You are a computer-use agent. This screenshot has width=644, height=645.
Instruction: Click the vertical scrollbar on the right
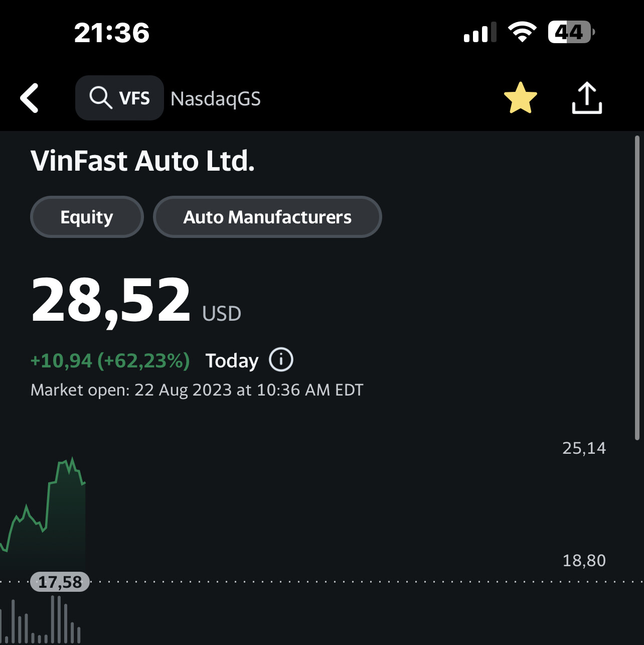click(x=637, y=288)
